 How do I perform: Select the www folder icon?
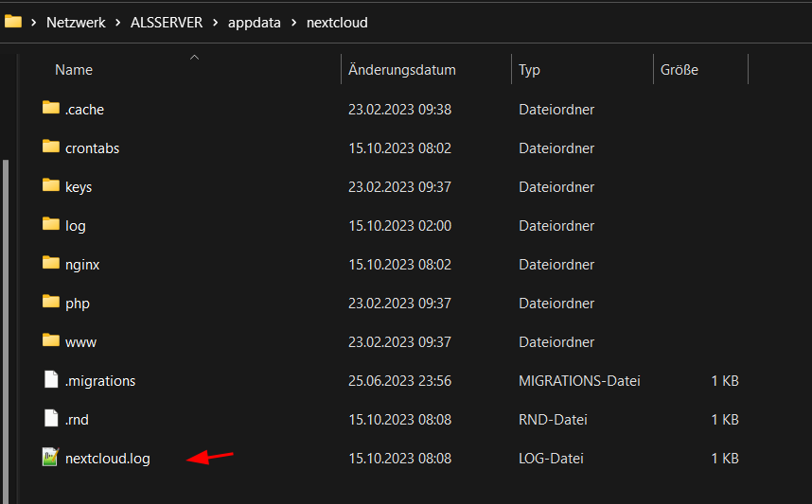click(x=51, y=340)
